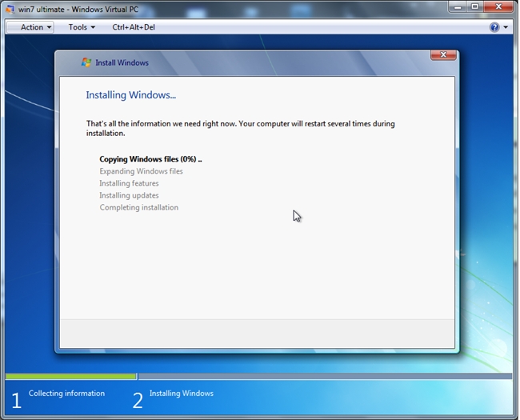Close the Windows Virtual PC window
Screen dimensions: 520x420
pyautogui.click(x=498, y=6)
